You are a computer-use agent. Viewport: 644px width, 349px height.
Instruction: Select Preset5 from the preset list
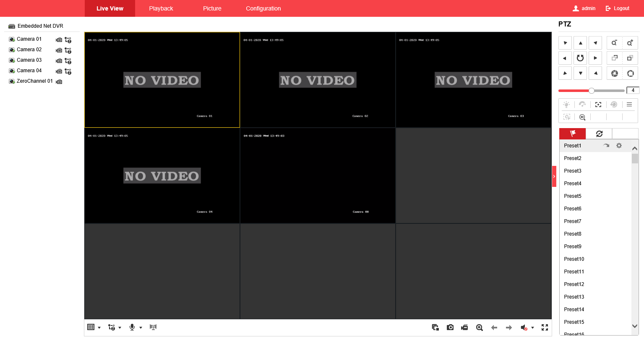coord(572,196)
